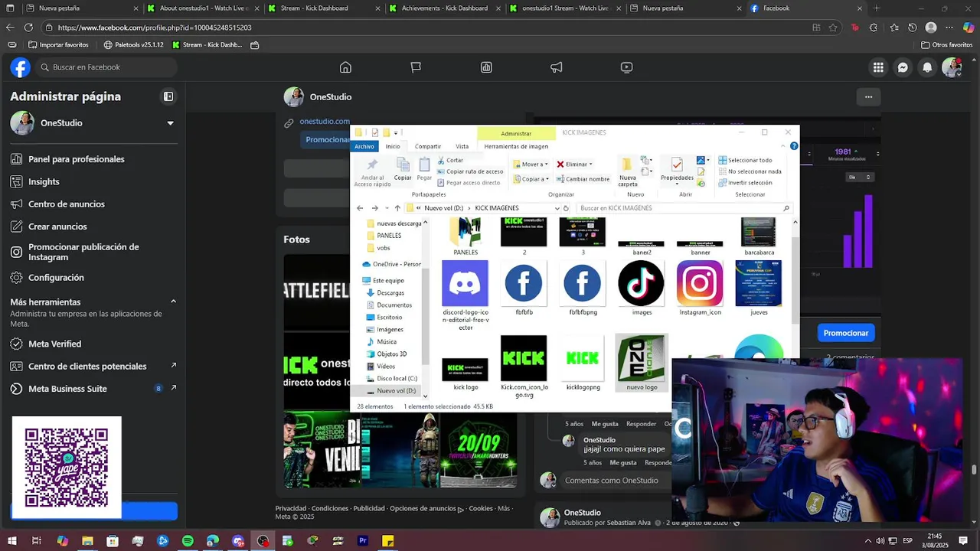Screen dimensions: 980x551
Task: Select Escritorio in Explorer tree
Action: [x=389, y=317]
